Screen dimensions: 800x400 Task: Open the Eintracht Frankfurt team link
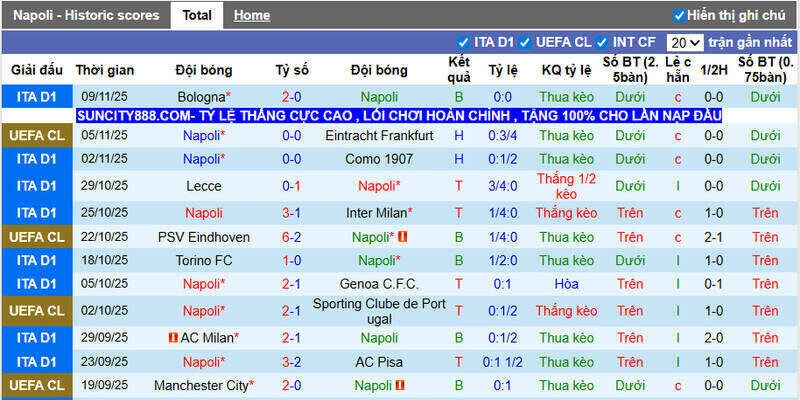[x=379, y=135]
